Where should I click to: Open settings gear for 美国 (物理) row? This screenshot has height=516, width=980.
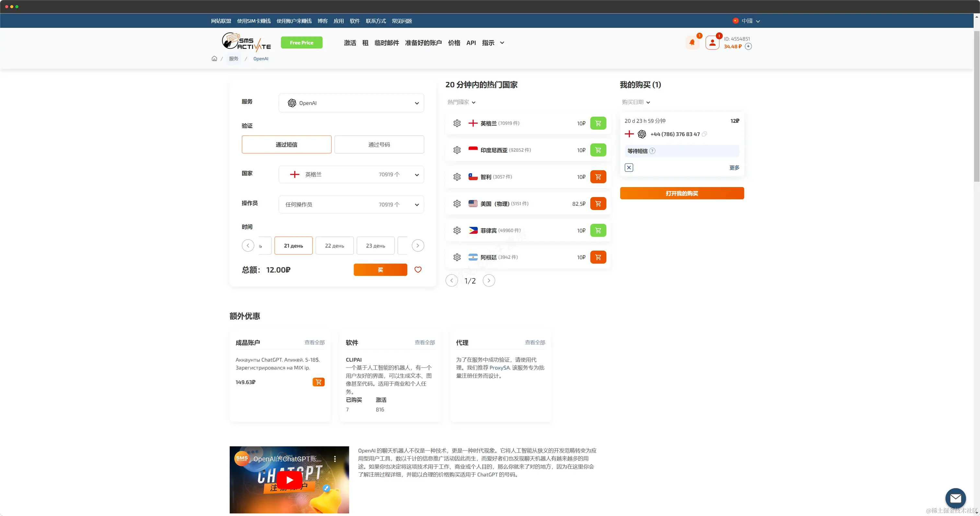point(457,204)
